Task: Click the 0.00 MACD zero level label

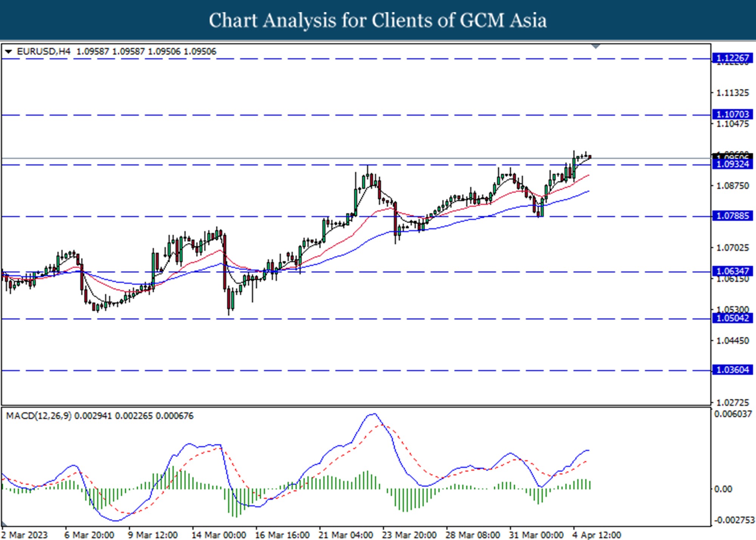Action: [723, 489]
